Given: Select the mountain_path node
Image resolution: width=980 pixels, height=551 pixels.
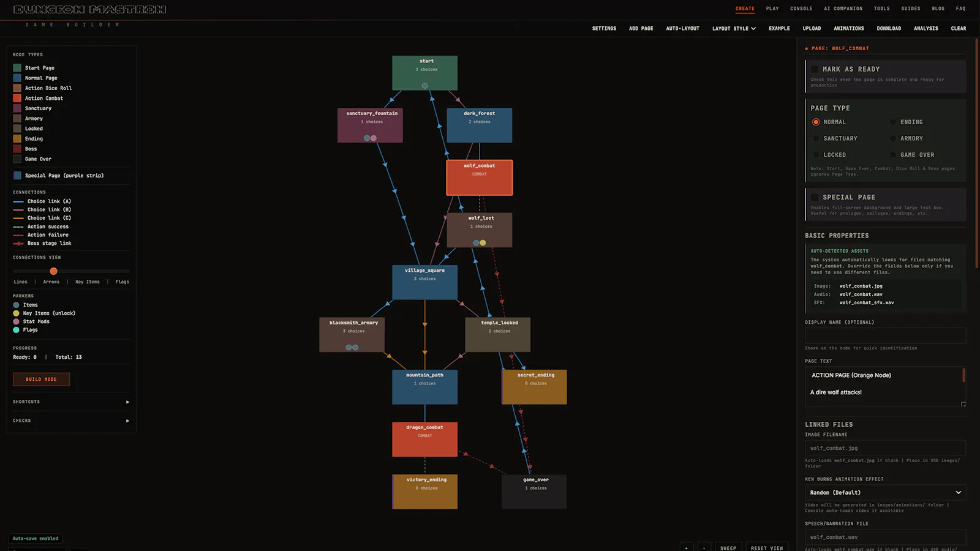Looking at the screenshot, I should pyautogui.click(x=424, y=387).
